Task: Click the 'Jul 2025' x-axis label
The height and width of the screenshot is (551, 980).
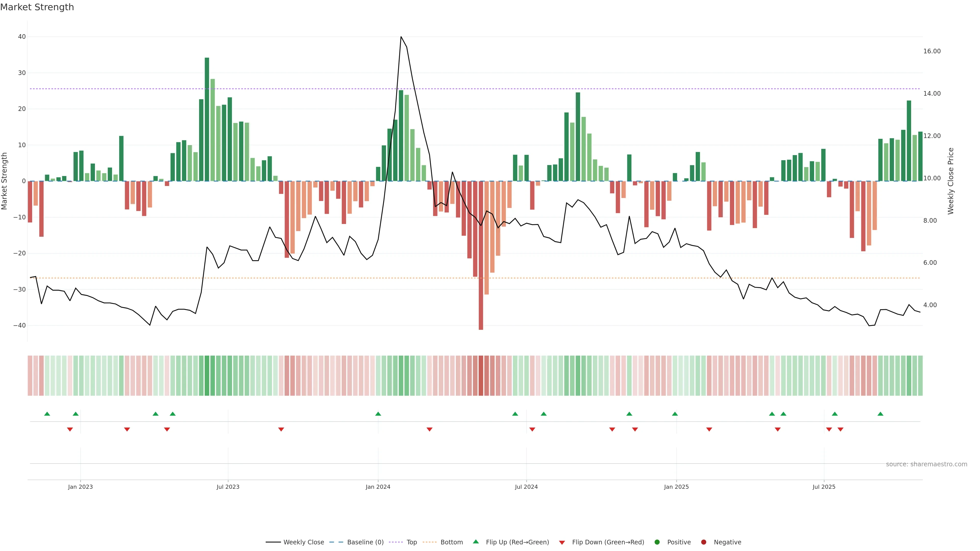Action: pos(824,487)
